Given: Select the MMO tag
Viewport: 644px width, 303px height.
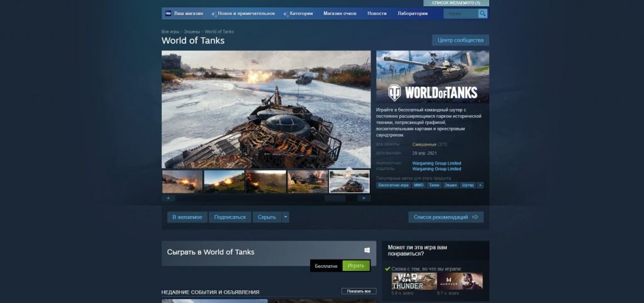Looking at the screenshot, I should [x=418, y=185].
